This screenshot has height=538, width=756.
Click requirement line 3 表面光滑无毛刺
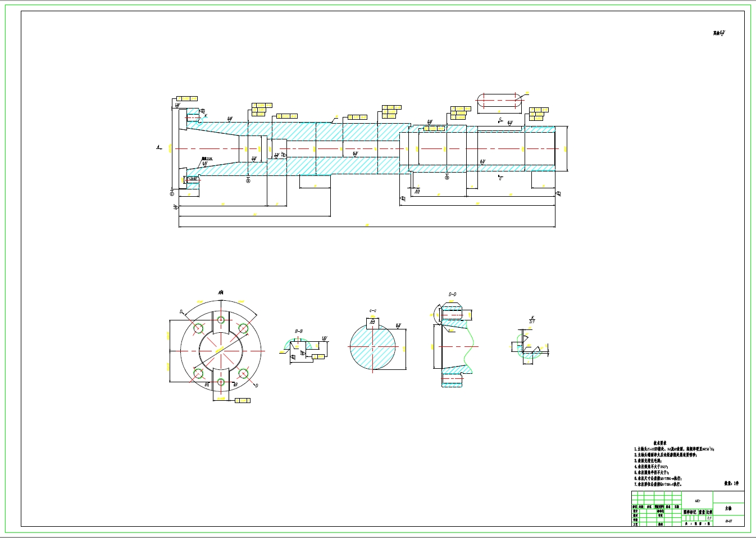649,461
